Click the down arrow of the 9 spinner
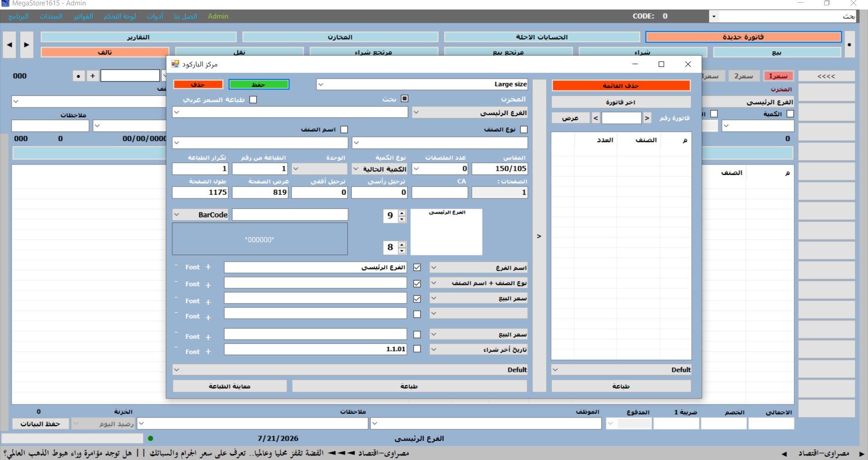This screenshot has width=868, height=460. pos(402,219)
